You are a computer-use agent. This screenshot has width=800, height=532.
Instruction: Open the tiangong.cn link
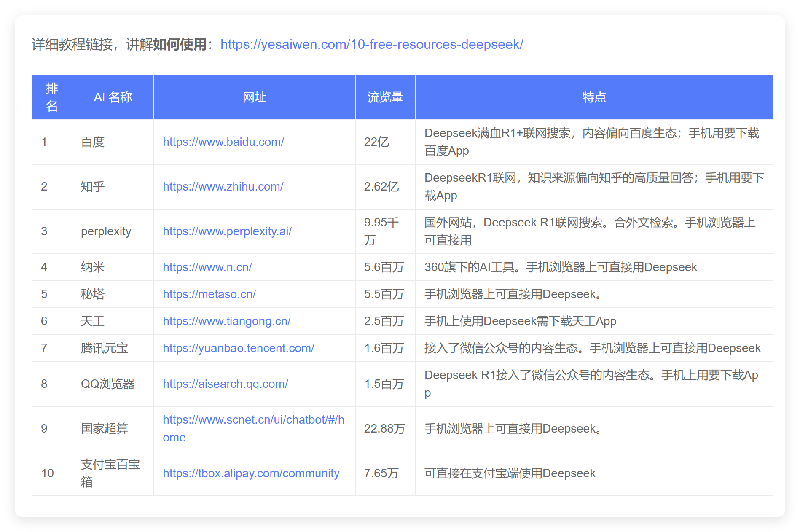(227, 321)
